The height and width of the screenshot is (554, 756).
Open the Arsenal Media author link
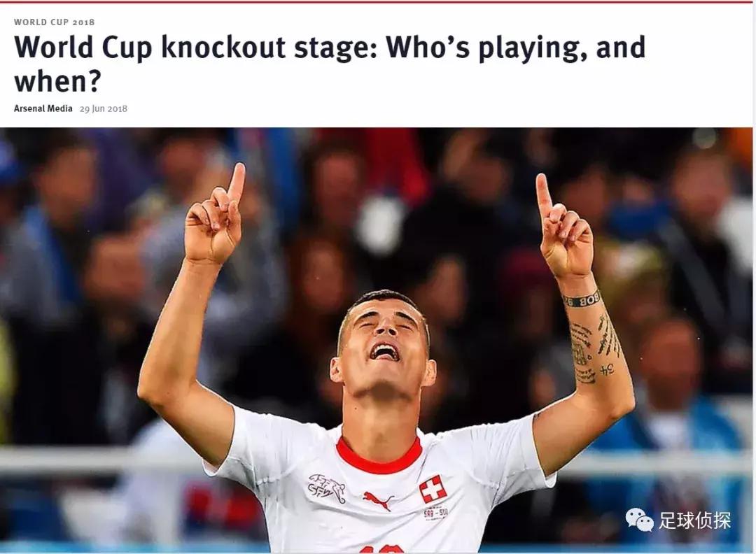(43, 108)
